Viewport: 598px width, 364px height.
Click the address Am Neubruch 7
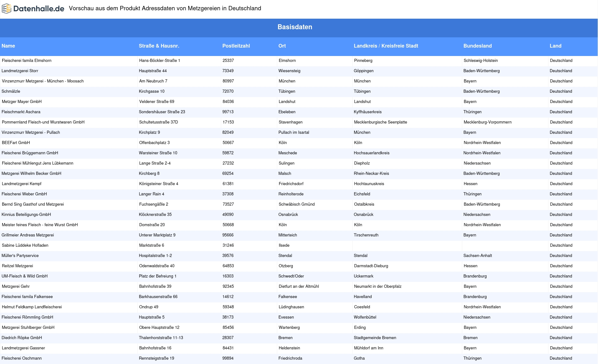coord(153,81)
